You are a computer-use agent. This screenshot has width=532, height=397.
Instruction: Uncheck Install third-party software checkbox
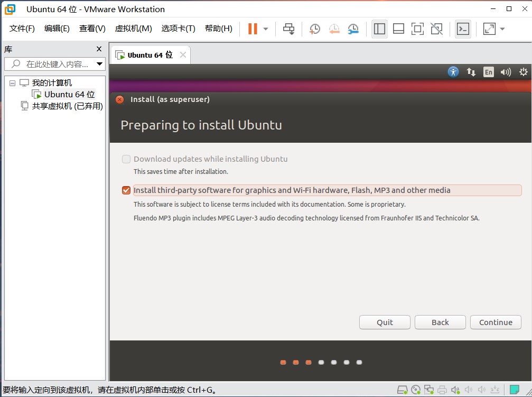tap(126, 190)
